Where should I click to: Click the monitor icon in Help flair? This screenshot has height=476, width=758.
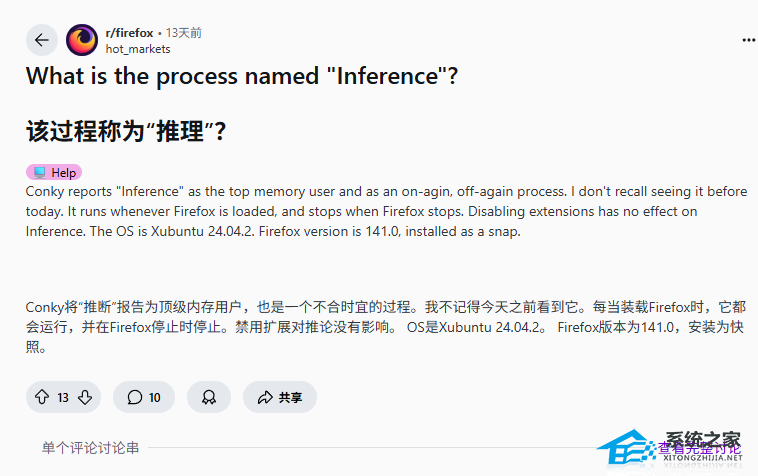[x=39, y=172]
